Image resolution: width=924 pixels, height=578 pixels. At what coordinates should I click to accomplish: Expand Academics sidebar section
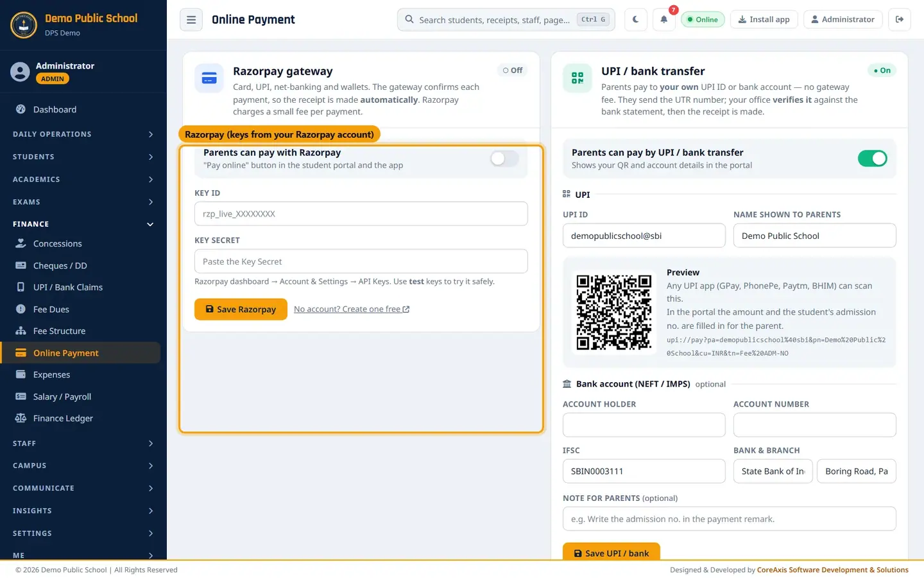coord(83,179)
